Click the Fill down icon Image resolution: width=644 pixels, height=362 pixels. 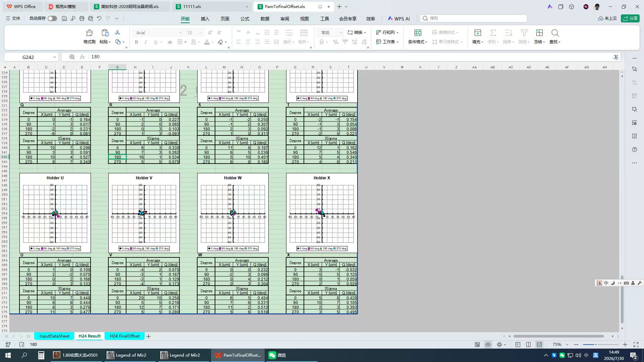(x=478, y=33)
